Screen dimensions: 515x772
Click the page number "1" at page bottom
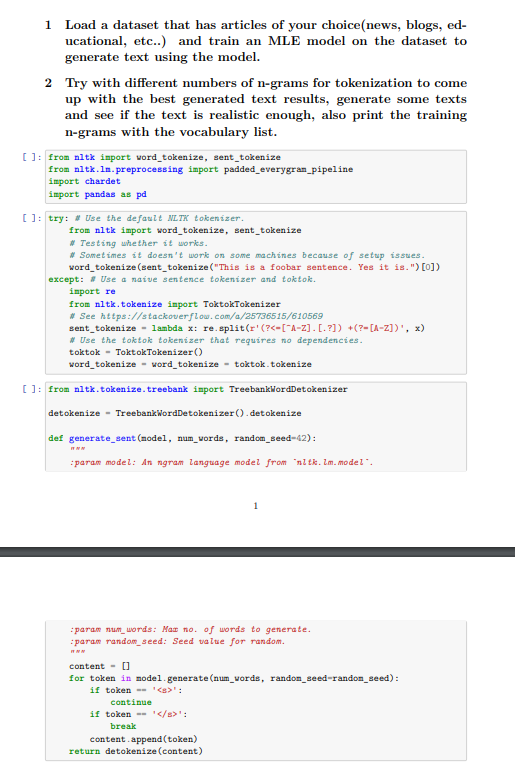(x=256, y=506)
